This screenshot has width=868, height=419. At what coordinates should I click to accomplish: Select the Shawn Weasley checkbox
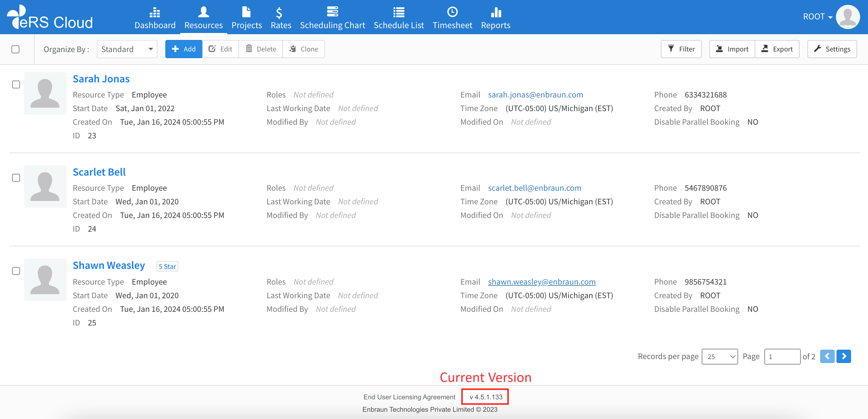[x=16, y=271]
